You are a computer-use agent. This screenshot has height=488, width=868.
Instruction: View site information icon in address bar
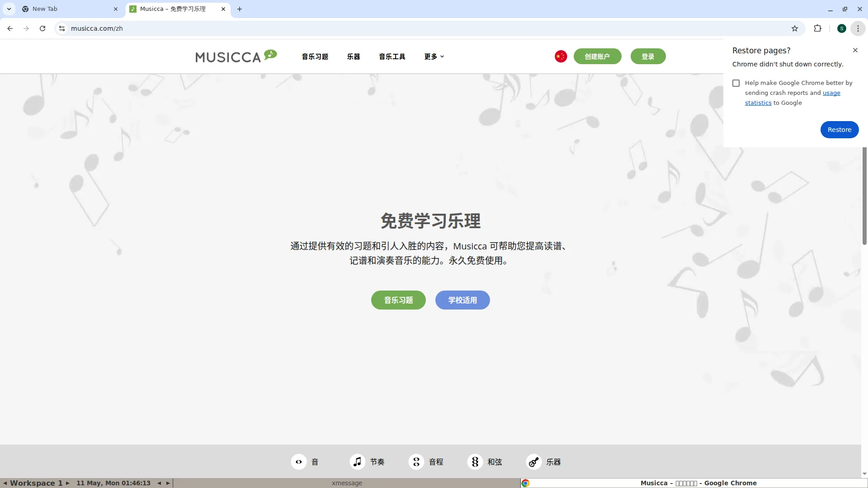(62, 28)
